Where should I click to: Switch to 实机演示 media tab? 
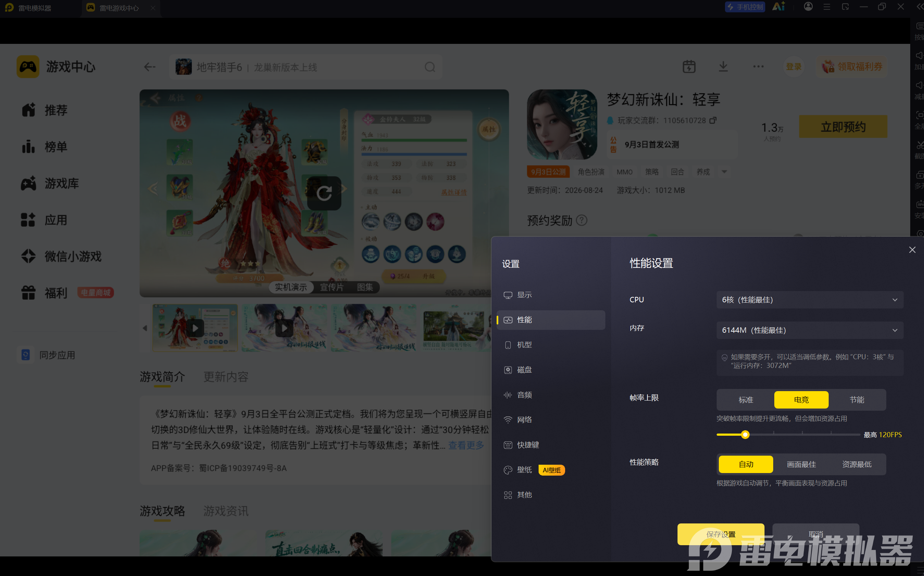point(291,287)
